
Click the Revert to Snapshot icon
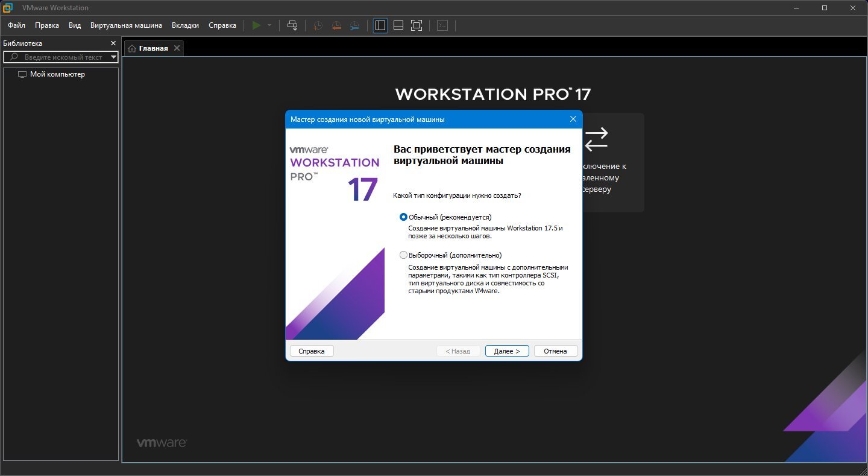336,25
